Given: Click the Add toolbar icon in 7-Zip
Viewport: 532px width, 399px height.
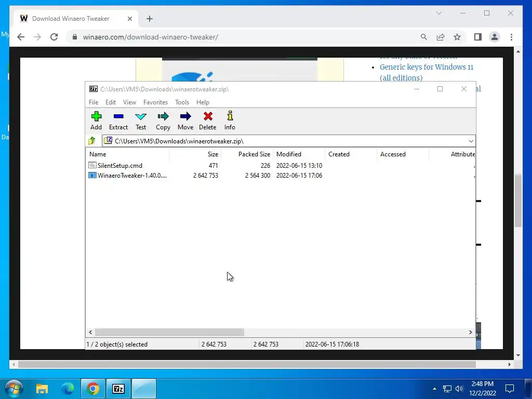Looking at the screenshot, I should click(96, 117).
